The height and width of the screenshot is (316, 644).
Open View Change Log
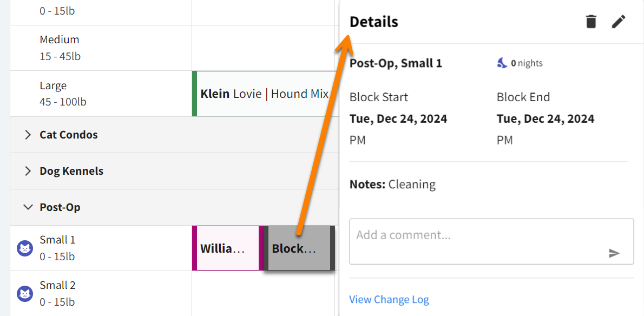tap(389, 299)
